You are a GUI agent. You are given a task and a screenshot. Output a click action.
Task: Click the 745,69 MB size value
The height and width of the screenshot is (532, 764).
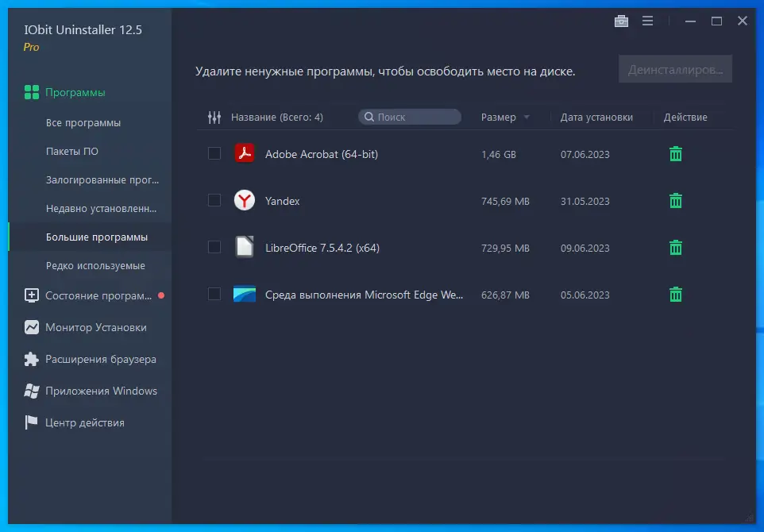tap(505, 201)
